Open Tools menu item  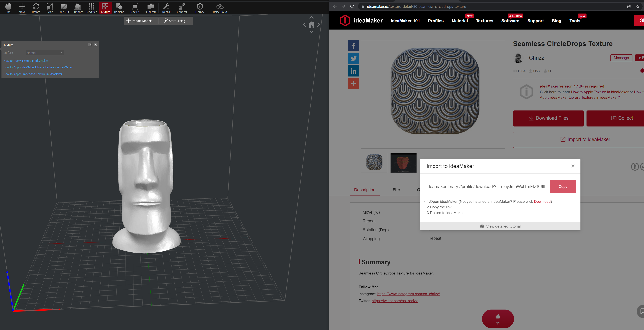pos(575,21)
